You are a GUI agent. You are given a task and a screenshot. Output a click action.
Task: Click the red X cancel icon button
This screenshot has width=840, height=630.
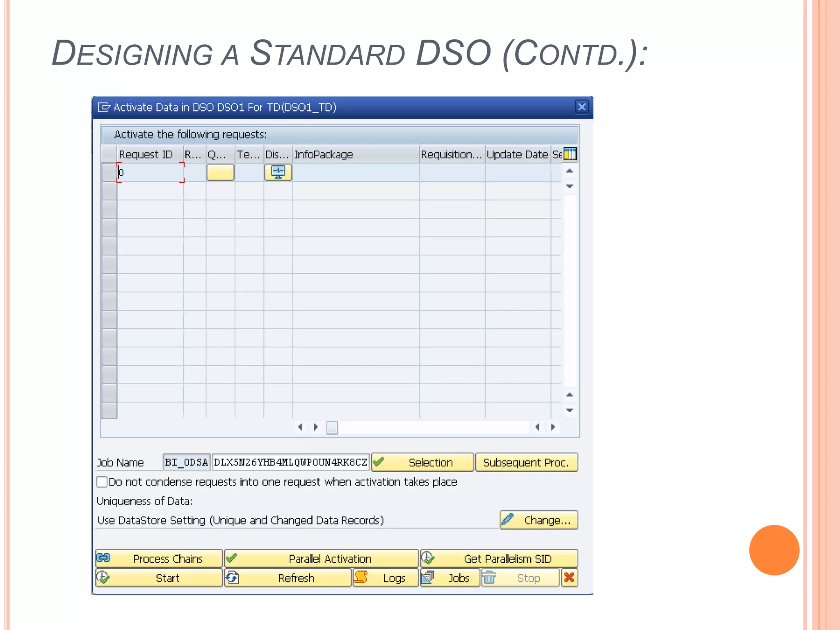point(569,578)
